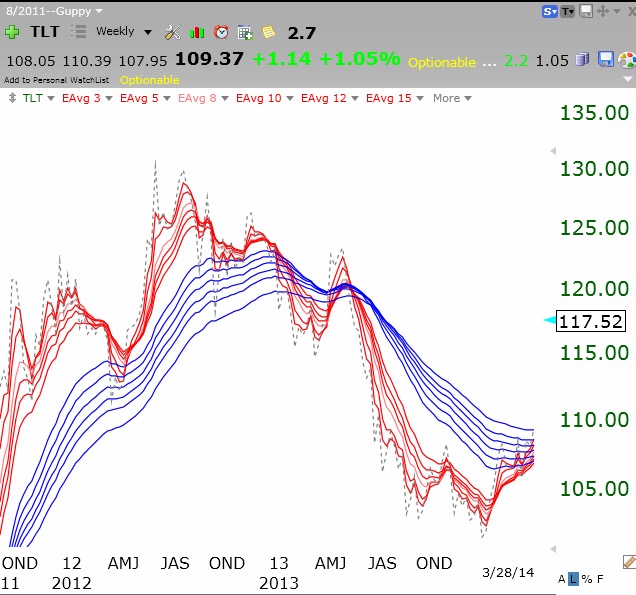
Task: Expand the More indicators dropdown
Action: 468,98
